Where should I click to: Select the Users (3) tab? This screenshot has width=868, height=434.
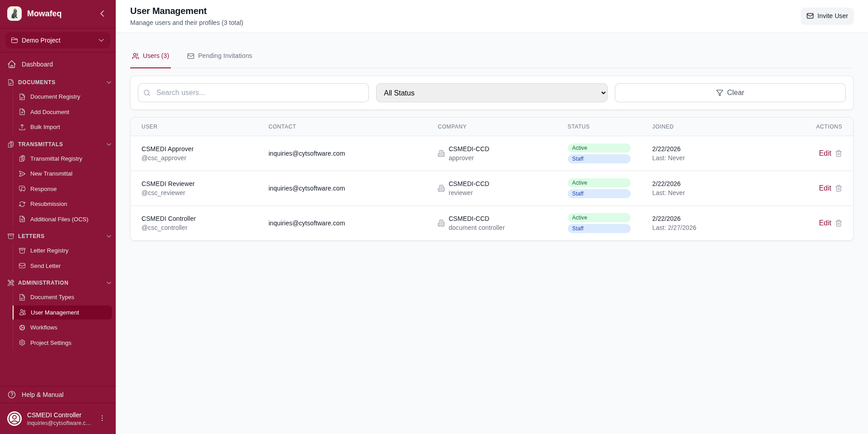pos(150,56)
